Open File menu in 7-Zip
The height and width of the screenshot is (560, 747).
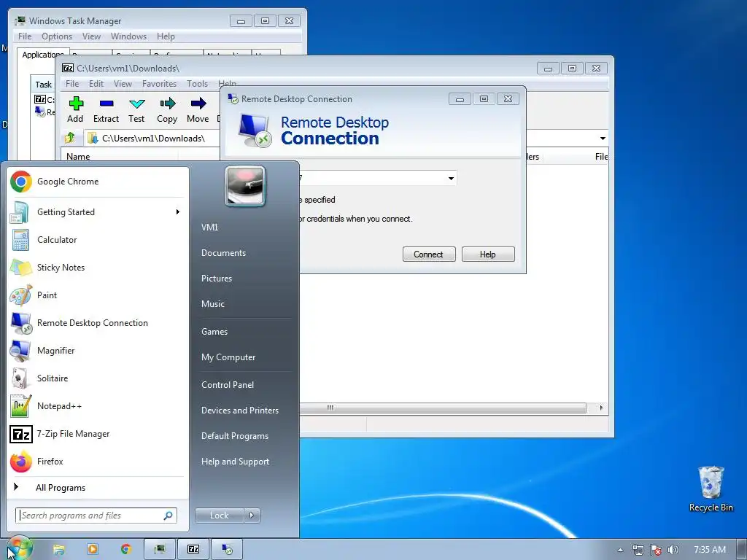pos(72,84)
